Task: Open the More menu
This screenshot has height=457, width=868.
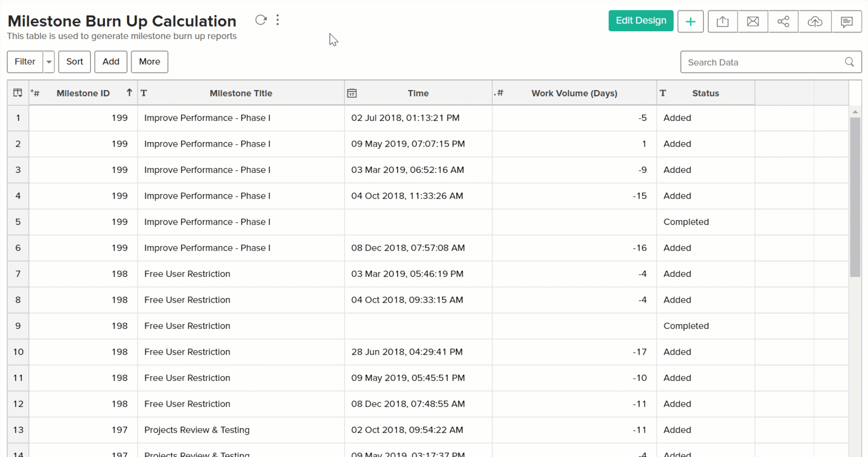Action: [x=149, y=62]
